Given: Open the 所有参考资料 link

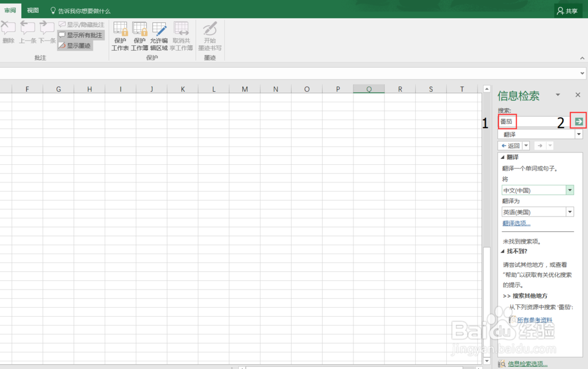Looking at the screenshot, I should pos(534,320).
